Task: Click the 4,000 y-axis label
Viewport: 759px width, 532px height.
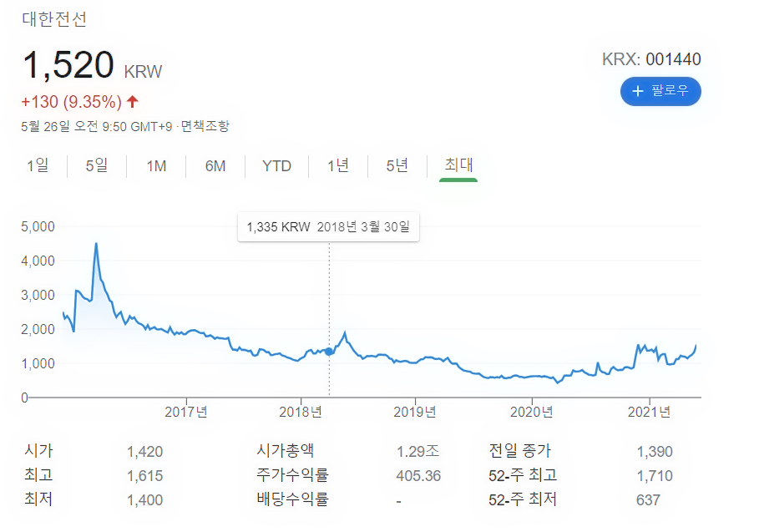Action: click(38, 261)
